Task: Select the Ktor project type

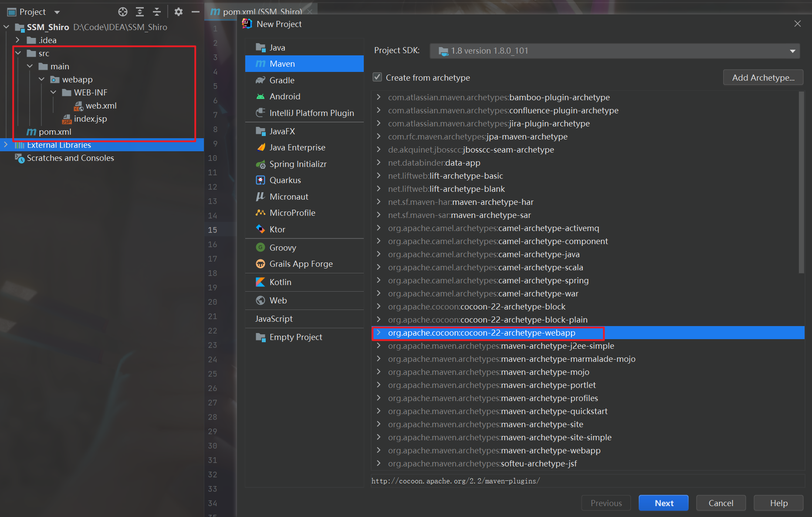Action: pos(304,229)
